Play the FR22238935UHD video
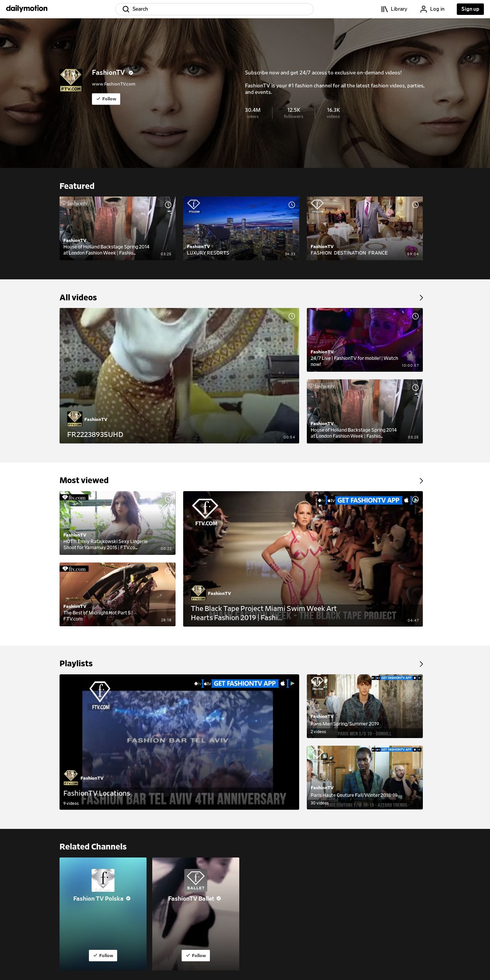 (179, 376)
